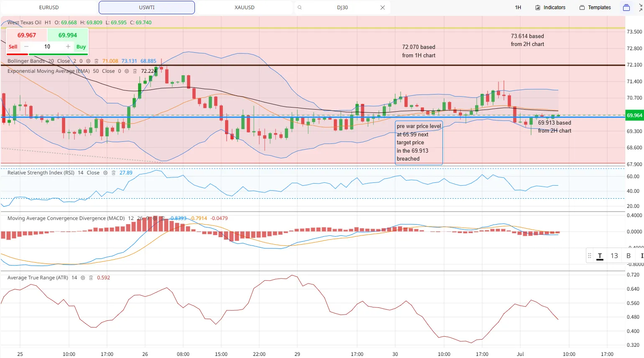Click the MACD indicator name label
This screenshot has width=644, height=358.
point(66,218)
